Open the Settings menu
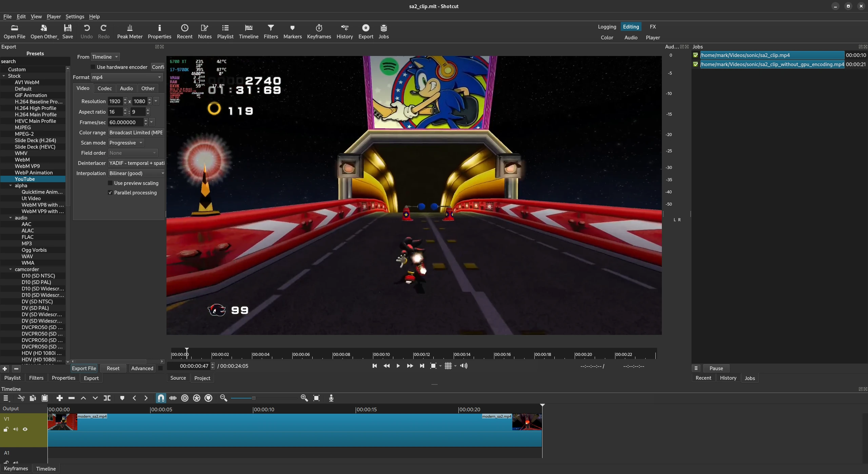The height and width of the screenshot is (474, 868). 75,17
